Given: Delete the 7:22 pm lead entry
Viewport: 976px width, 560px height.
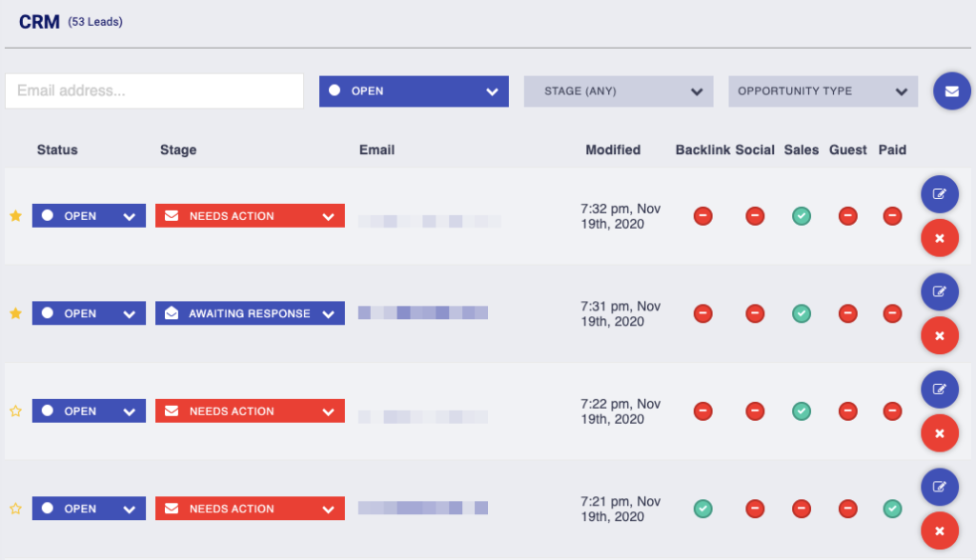Looking at the screenshot, I should pos(939,433).
